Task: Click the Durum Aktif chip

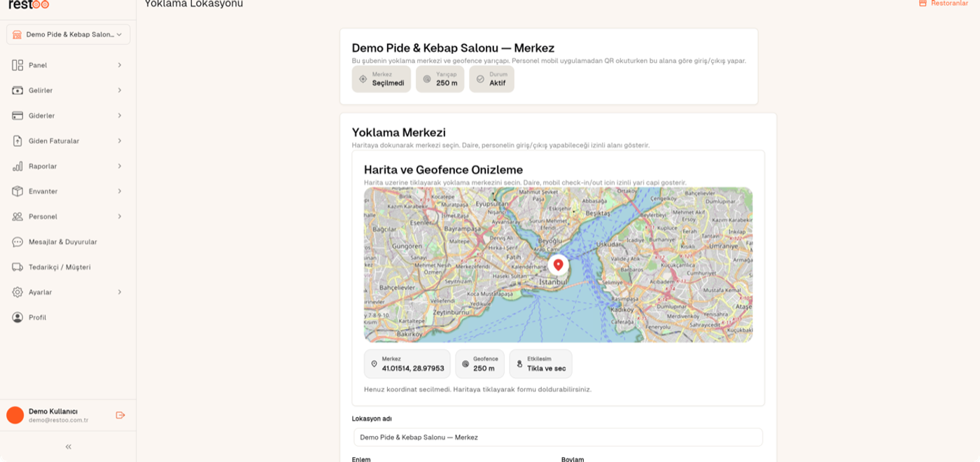Action: (492, 79)
